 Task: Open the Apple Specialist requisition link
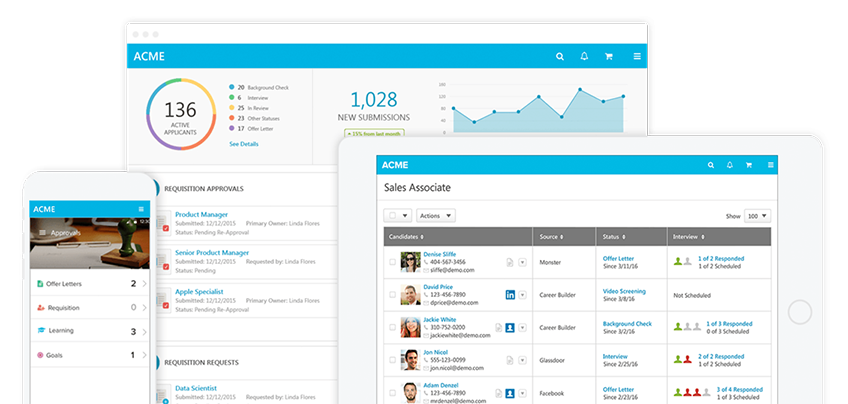coord(199,292)
